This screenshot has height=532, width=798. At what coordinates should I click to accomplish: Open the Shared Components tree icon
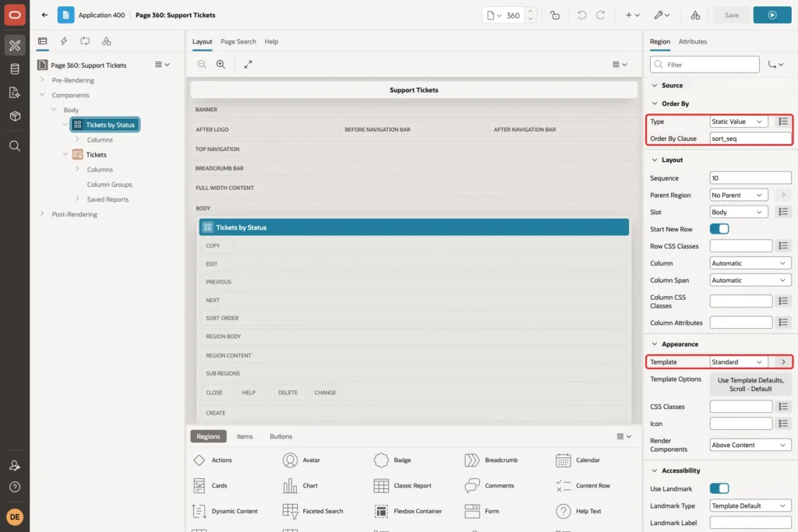tap(106, 41)
